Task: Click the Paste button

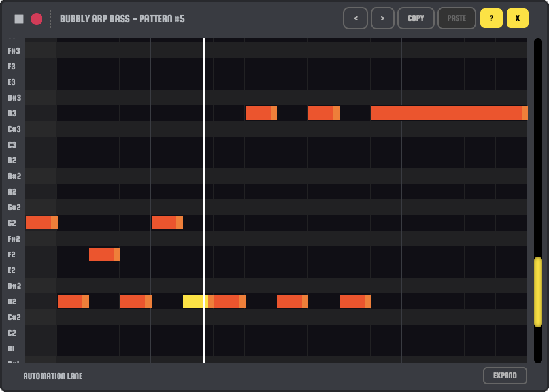Action: tap(457, 18)
